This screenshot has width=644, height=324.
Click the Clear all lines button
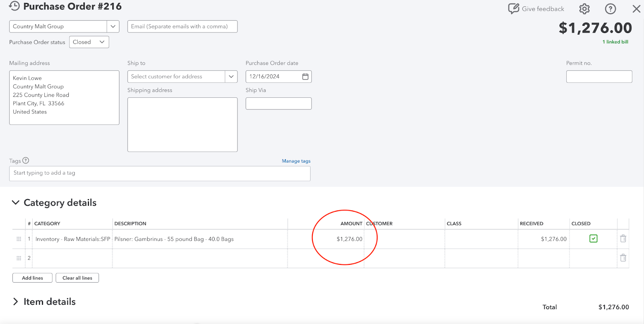(77, 278)
